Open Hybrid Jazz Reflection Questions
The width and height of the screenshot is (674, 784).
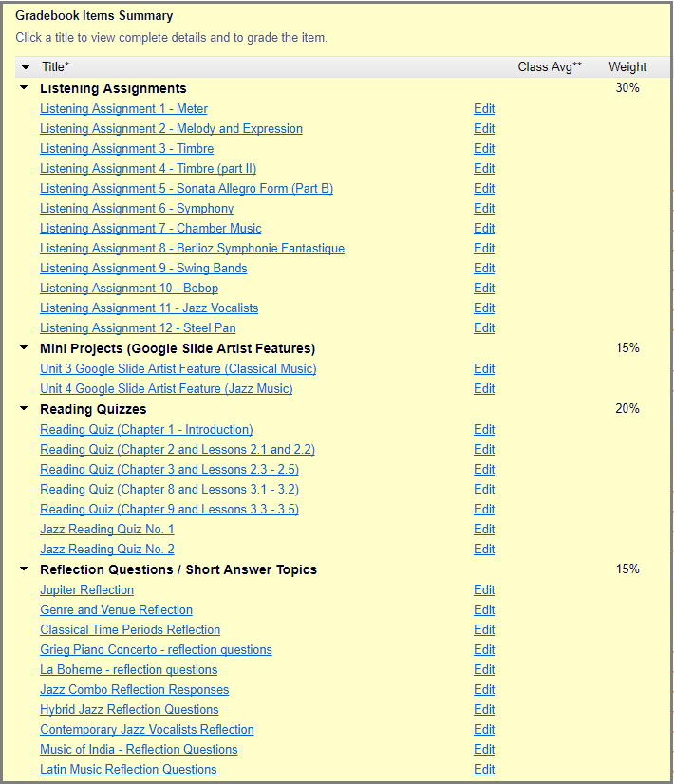point(129,710)
